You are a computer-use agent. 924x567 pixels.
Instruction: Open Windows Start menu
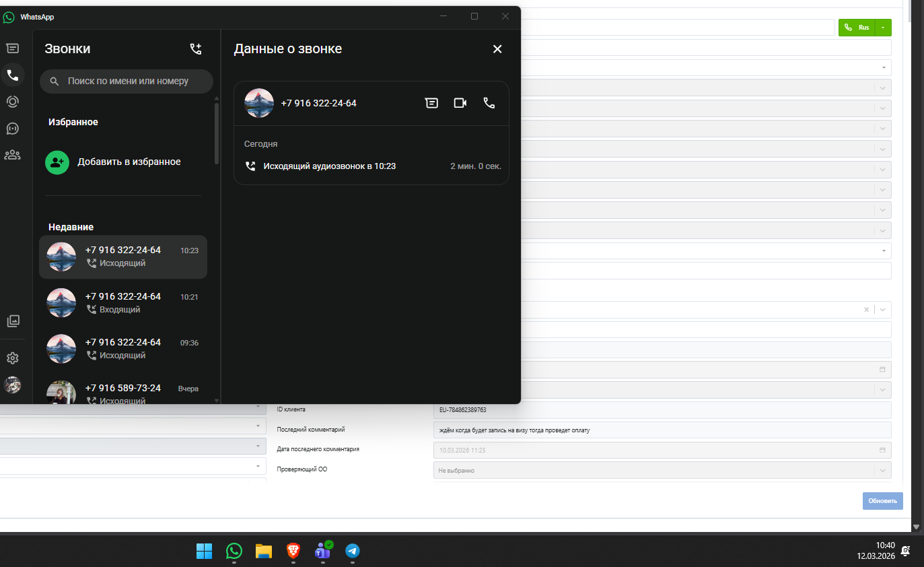click(204, 552)
